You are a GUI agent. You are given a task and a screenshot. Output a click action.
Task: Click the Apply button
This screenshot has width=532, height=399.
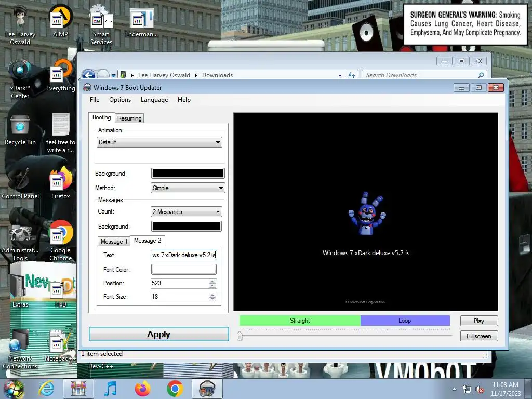pos(159,334)
